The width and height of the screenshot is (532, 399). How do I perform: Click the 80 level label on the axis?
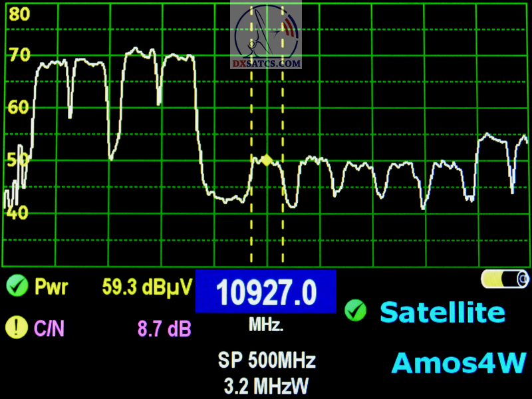pos(19,15)
